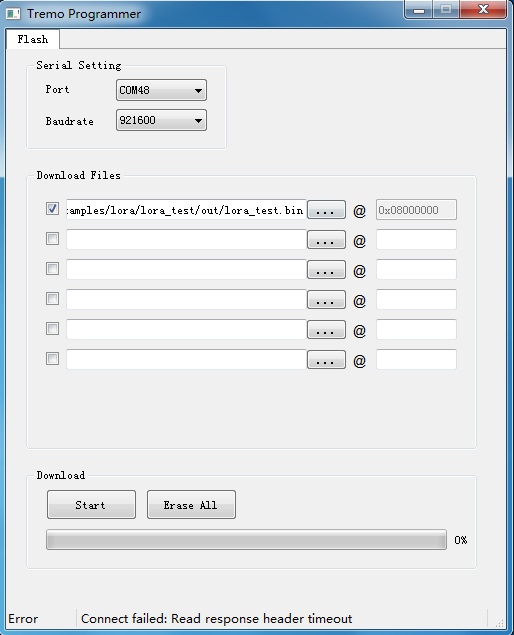Enable the sixth download file checkbox
The height and width of the screenshot is (635, 514).
(52, 358)
